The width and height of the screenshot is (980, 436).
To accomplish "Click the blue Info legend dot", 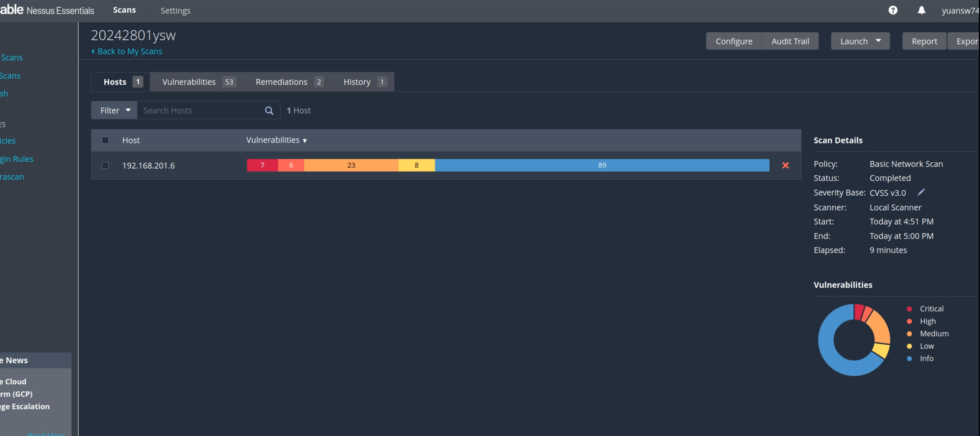I will coord(909,358).
